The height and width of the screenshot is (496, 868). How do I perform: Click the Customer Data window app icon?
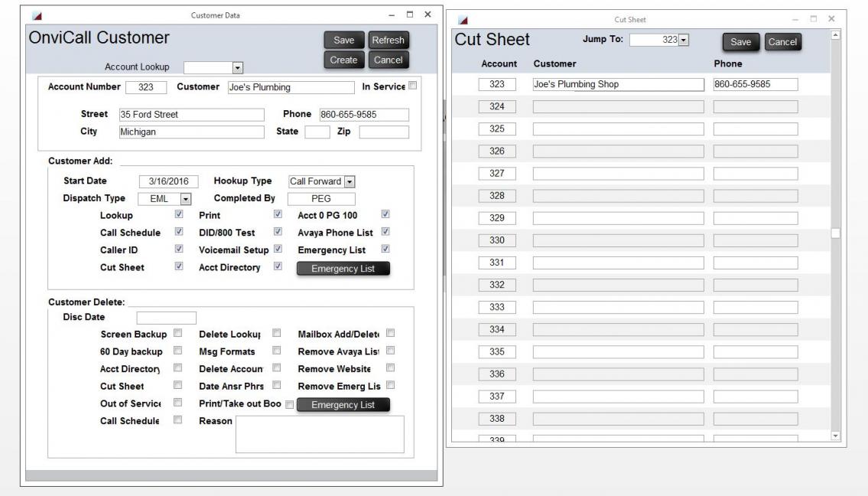click(37, 15)
